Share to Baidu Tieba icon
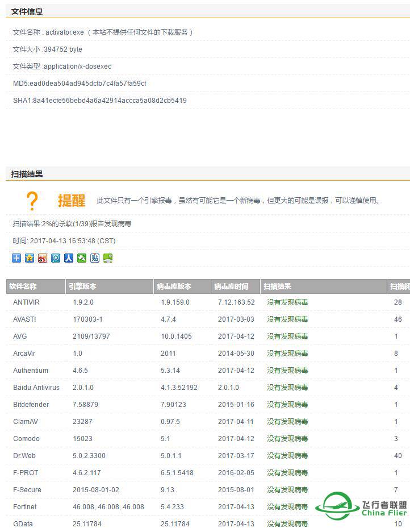 tap(95, 258)
